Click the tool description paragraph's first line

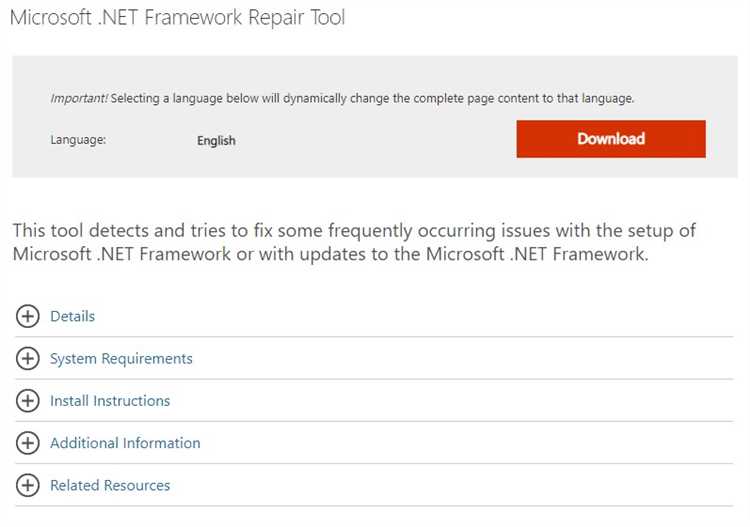pos(354,231)
